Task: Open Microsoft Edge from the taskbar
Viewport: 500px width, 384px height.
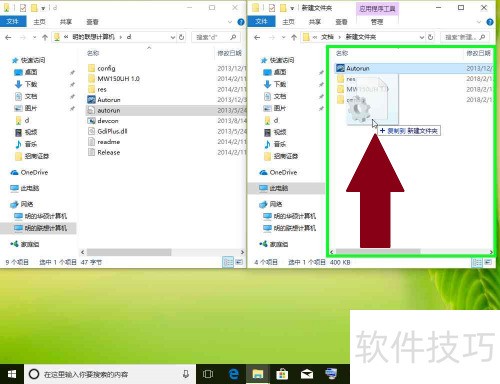Action: pos(234,374)
